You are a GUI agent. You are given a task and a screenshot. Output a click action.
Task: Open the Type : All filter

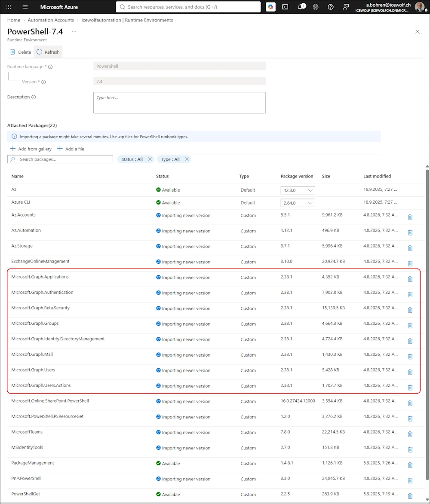[x=170, y=159]
